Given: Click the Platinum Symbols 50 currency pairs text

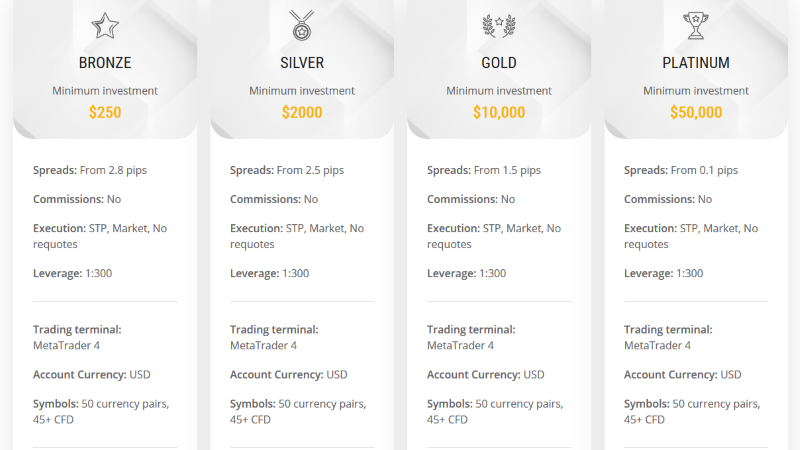Looking at the screenshot, I should pyautogui.click(x=692, y=412).
